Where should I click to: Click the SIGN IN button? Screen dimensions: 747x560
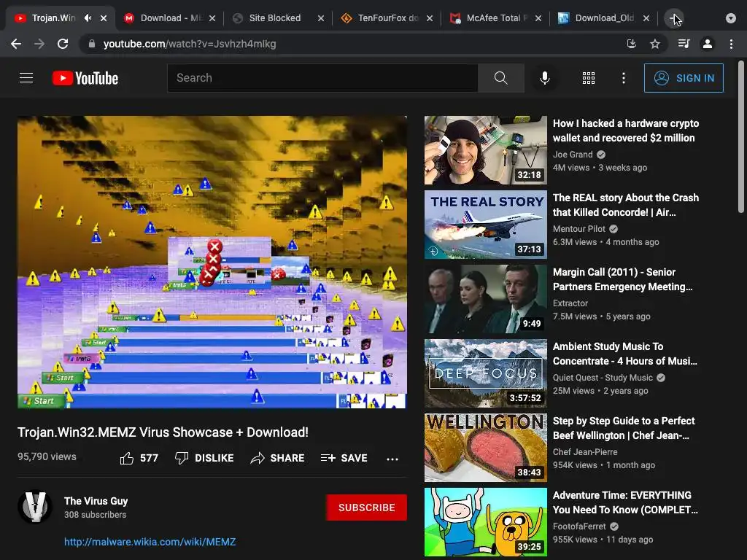tap(684, 78)
